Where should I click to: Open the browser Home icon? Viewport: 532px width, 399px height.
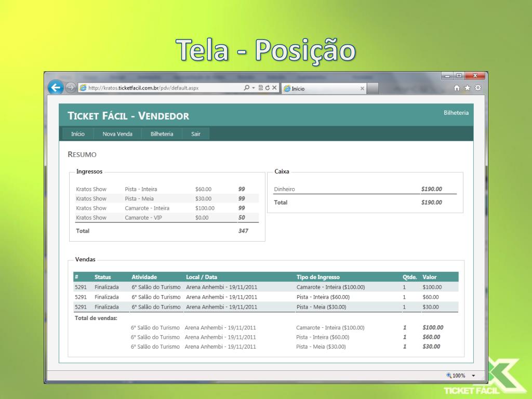tap(457, 88)
